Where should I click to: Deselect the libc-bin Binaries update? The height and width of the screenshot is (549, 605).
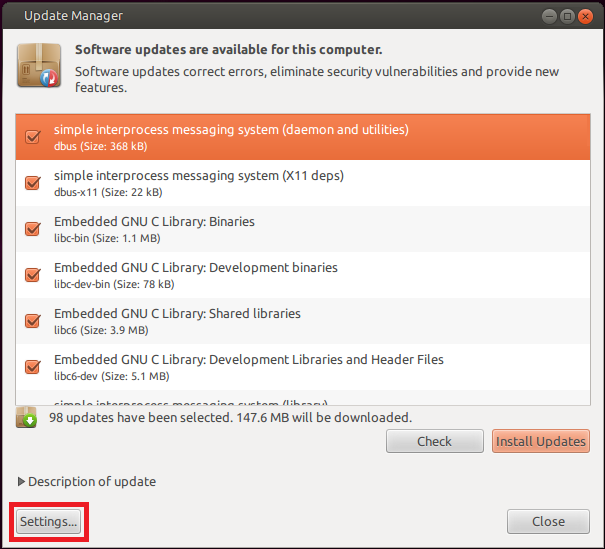click(x=32, y=229)
